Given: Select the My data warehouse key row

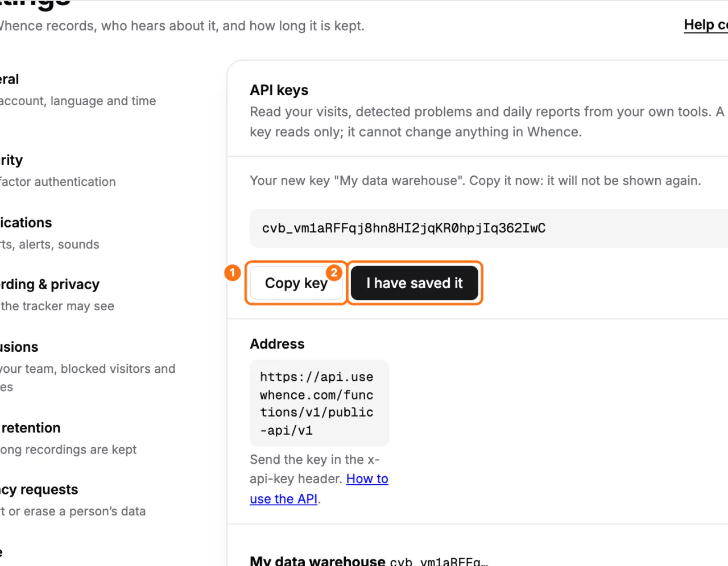Looking at the screenshot, I should click(369, 561).
